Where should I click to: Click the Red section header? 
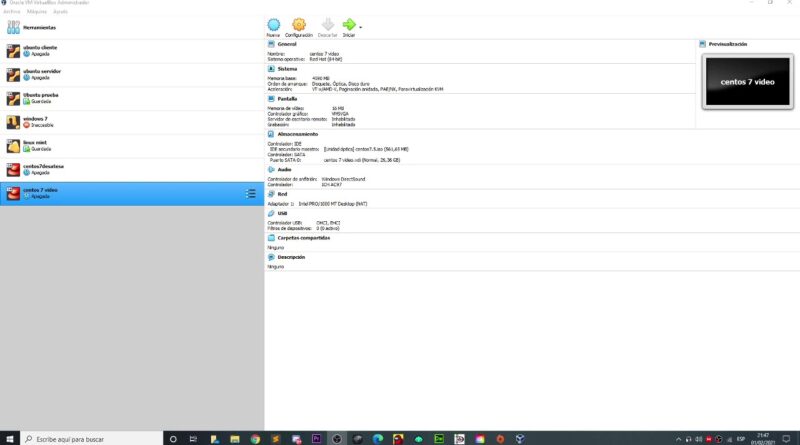pos(282,194)
